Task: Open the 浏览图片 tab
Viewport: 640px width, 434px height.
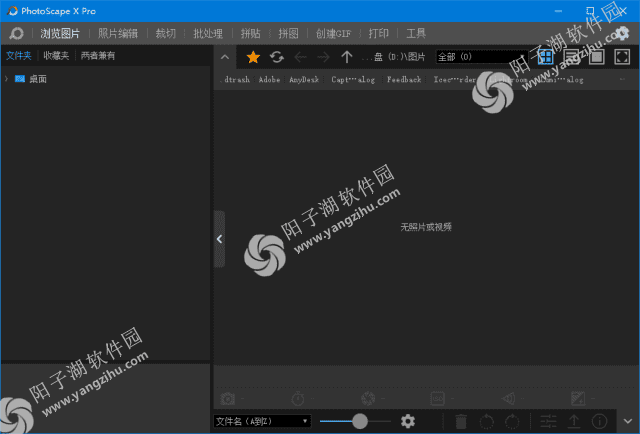Action: [60, 33]
